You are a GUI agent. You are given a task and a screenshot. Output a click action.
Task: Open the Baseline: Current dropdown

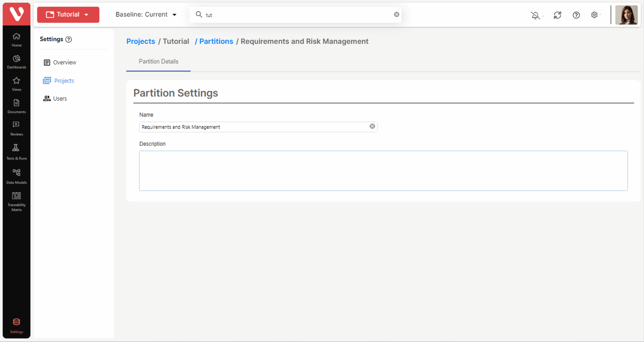pyautogui.click(x=146, y=15)
